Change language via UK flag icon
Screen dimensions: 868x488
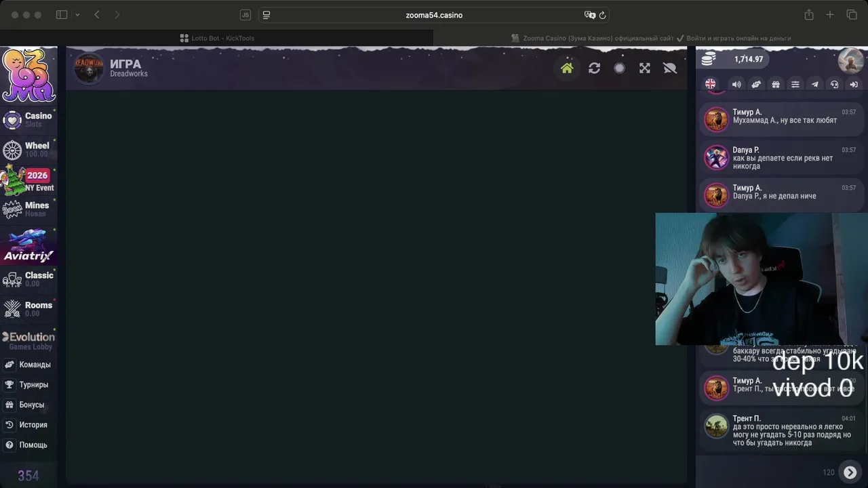click(710, 84)
